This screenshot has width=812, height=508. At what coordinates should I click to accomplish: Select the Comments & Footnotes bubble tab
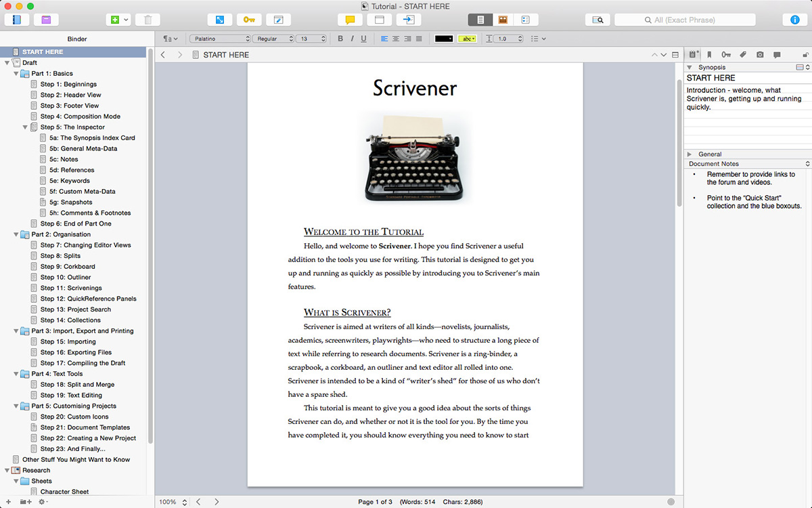pyautogui.click(x=777, y=54)
